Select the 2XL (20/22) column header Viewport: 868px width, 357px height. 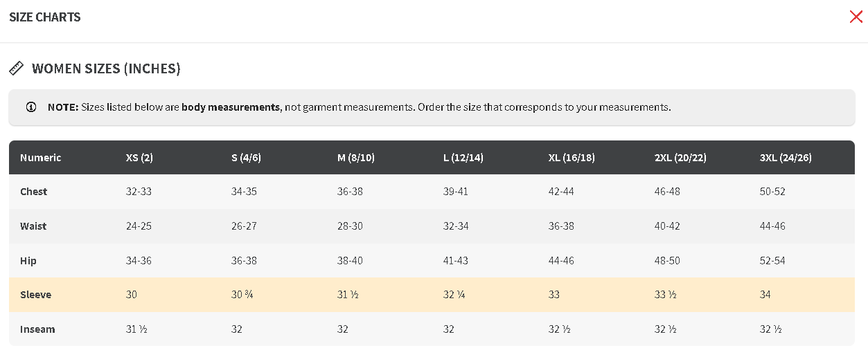680,158
